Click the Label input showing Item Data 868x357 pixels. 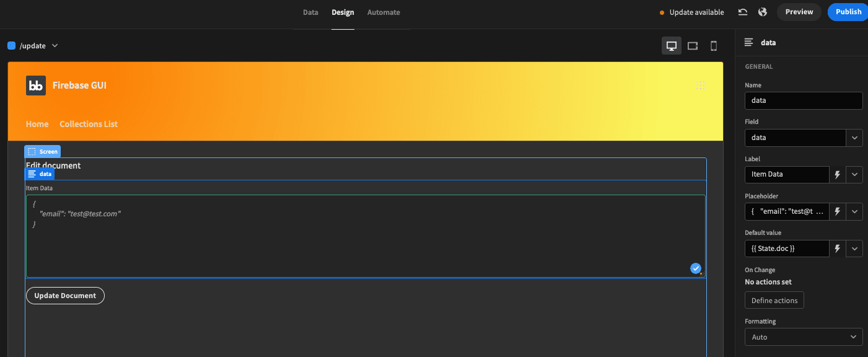[787, 175]
